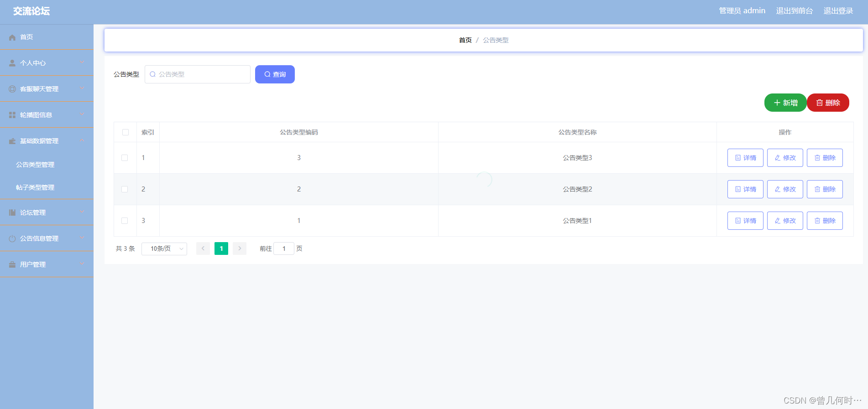Image resolution: width=868 pixels, height=409 pixels.
Task: Focus the 前往 page number input
Action: click(x=284, y=249)
